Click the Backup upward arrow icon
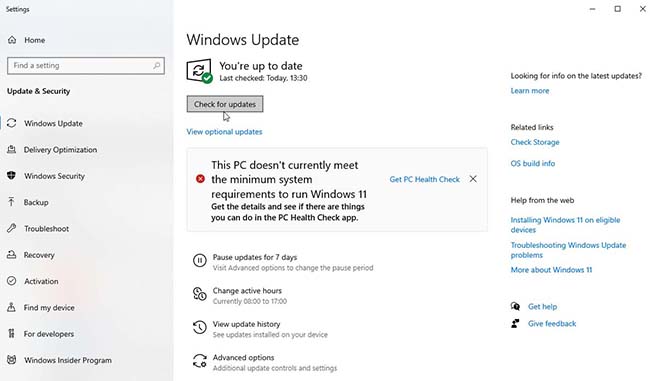 coord(12,202)
